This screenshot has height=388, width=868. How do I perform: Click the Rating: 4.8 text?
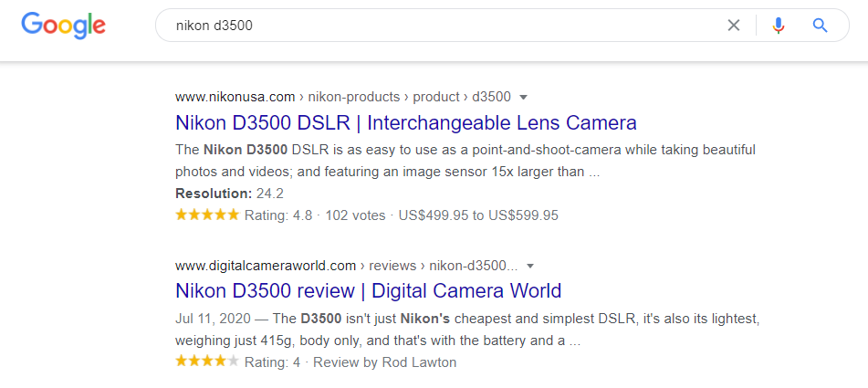click(x=278, y=215)
